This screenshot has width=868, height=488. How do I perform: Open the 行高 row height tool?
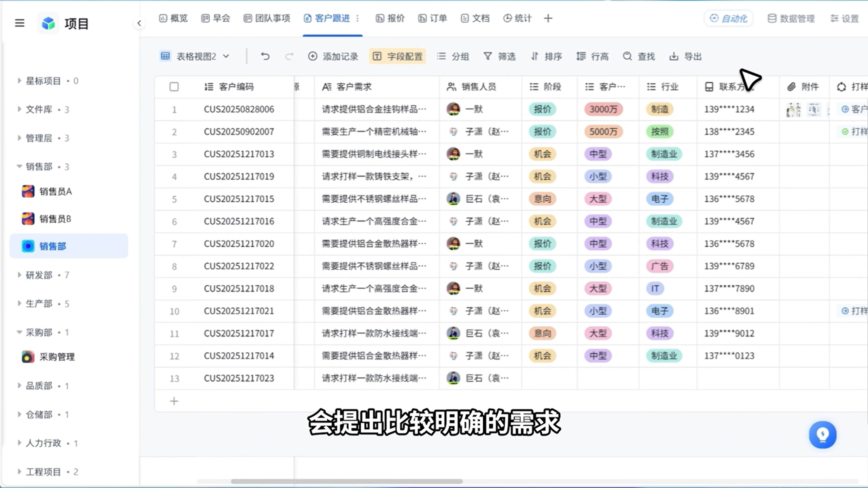pyautogui.click(x=592, y=56)
